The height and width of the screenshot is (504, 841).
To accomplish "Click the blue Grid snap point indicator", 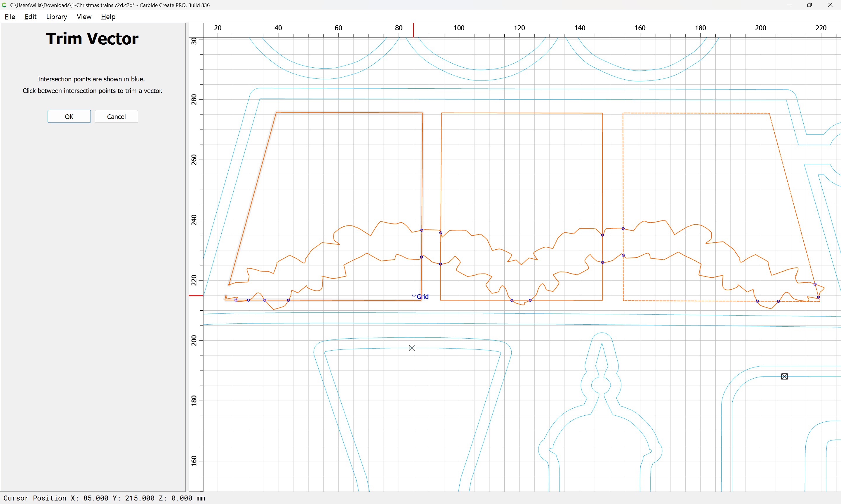I will [414, 295].
